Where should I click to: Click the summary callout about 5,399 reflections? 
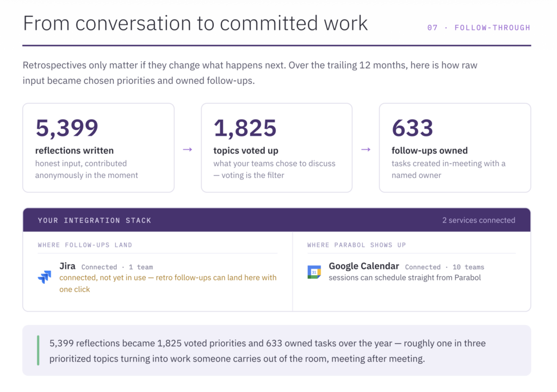(x=277, y=351)
